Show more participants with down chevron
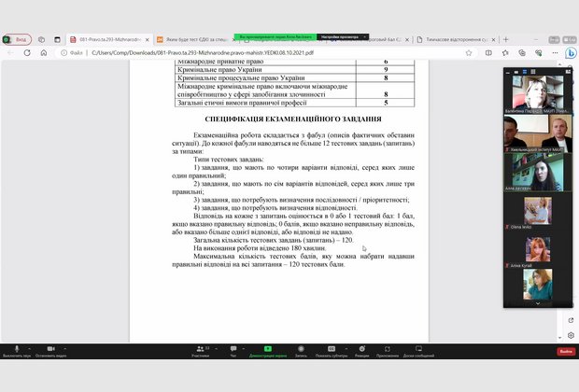Viewport: 579px width, 392px height. point(538,303)
